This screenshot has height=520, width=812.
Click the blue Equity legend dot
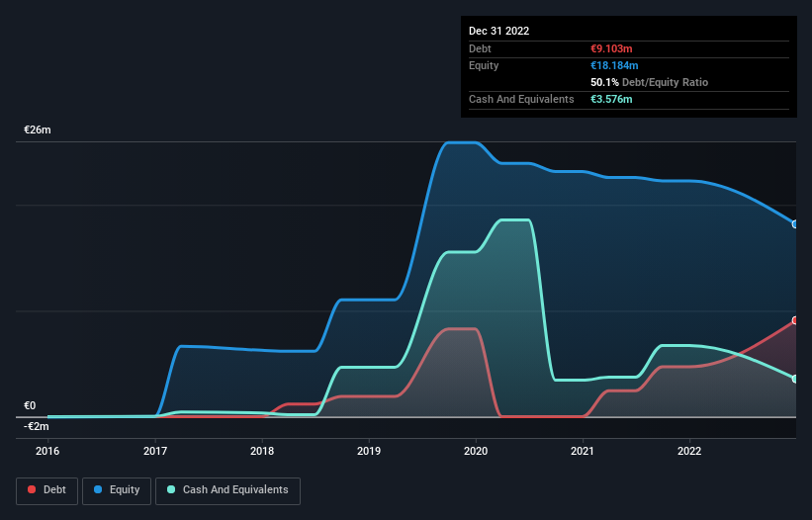[x=98, y=489]
